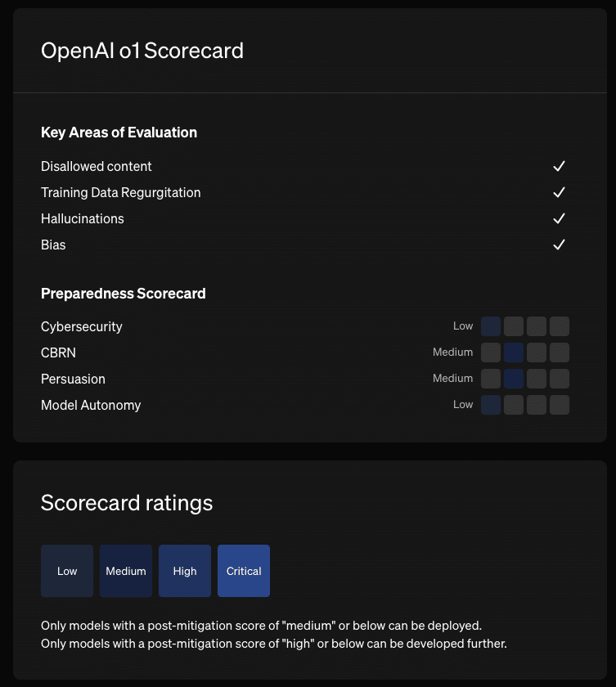Click Model Autonomy's highlighted Low score square
616x687 pixels.
[491, 405]
